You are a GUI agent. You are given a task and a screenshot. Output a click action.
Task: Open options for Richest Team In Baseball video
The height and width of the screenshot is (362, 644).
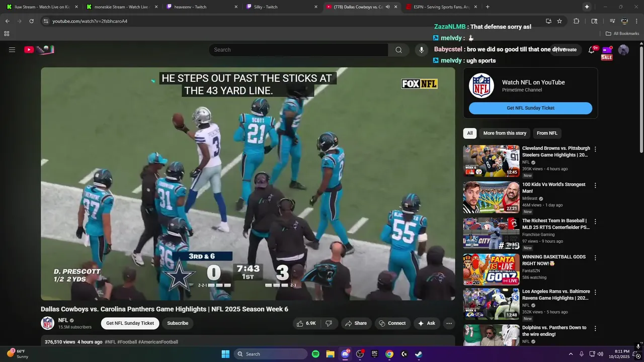pos(595,222)
